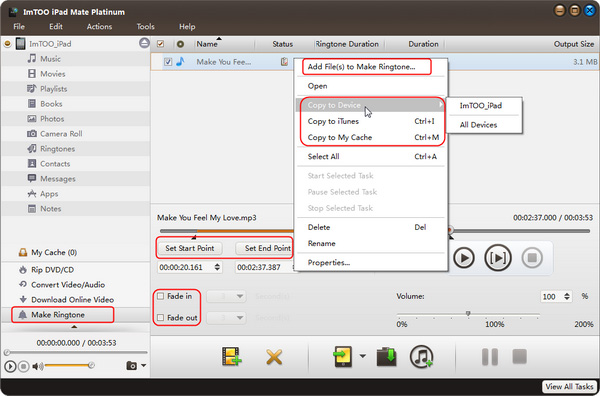Open the snapshot camera dropdown arrow
600x396 pixels.
click(143, 366)
